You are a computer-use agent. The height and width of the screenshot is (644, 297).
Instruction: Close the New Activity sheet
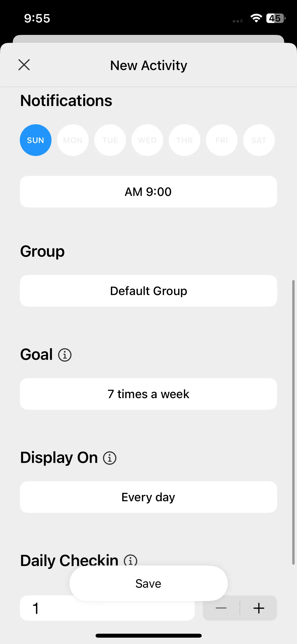pos(24,65)
